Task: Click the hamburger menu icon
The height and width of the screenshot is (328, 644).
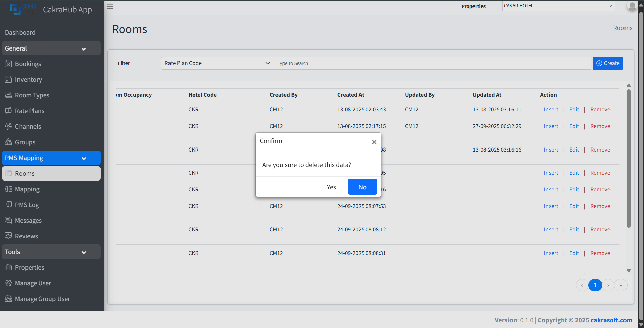Action: (x=110, y=6)
